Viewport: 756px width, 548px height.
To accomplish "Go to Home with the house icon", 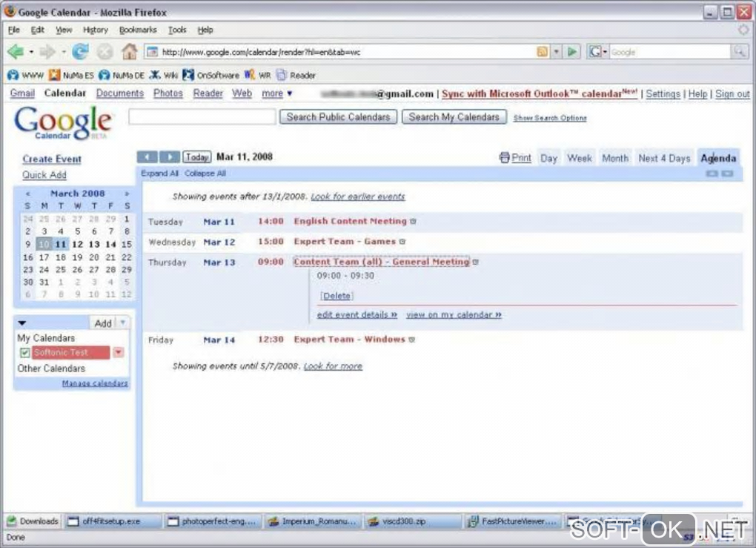I will [129, 52].
